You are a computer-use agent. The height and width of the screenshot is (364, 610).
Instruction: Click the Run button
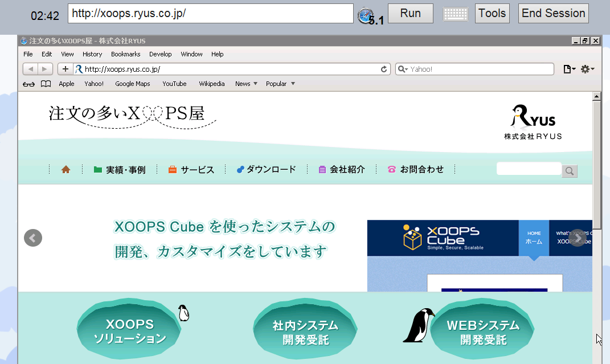[x=411, y=14]
